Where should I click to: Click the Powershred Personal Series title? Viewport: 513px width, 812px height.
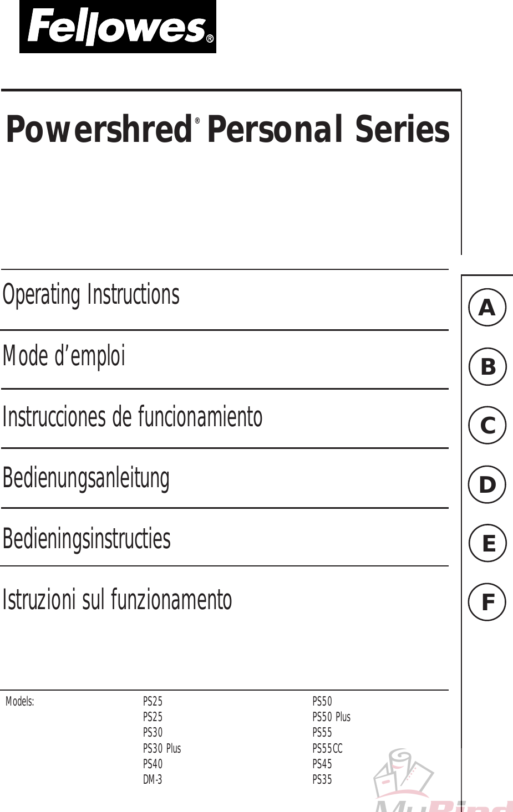pos(227,130)
